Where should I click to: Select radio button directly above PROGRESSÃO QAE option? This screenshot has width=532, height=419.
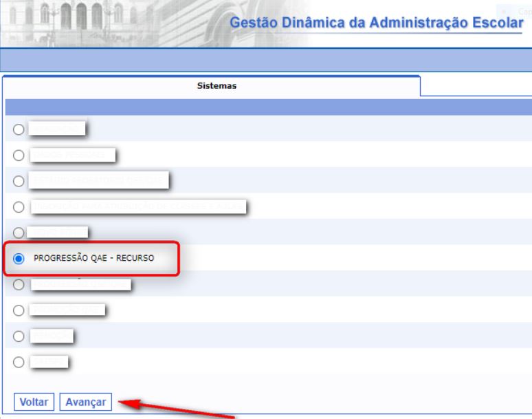pyautogui.click(x=19, y=233)
